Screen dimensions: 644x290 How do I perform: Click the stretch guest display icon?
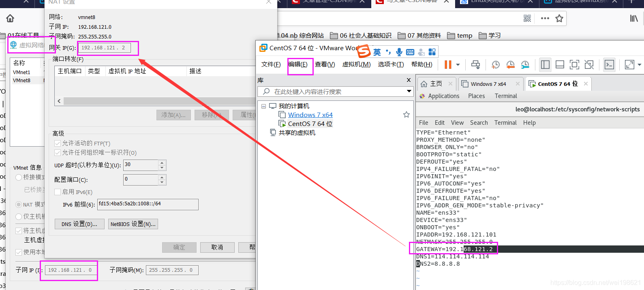(x=629, y=64)
